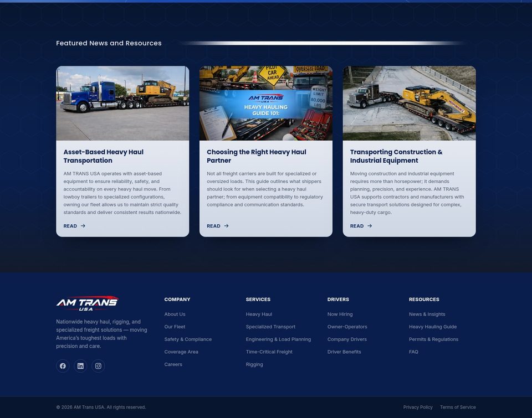Click the 2026 AM Trans USA copyright text
Screen dimensions: 532x418
(x=101, y=407)
